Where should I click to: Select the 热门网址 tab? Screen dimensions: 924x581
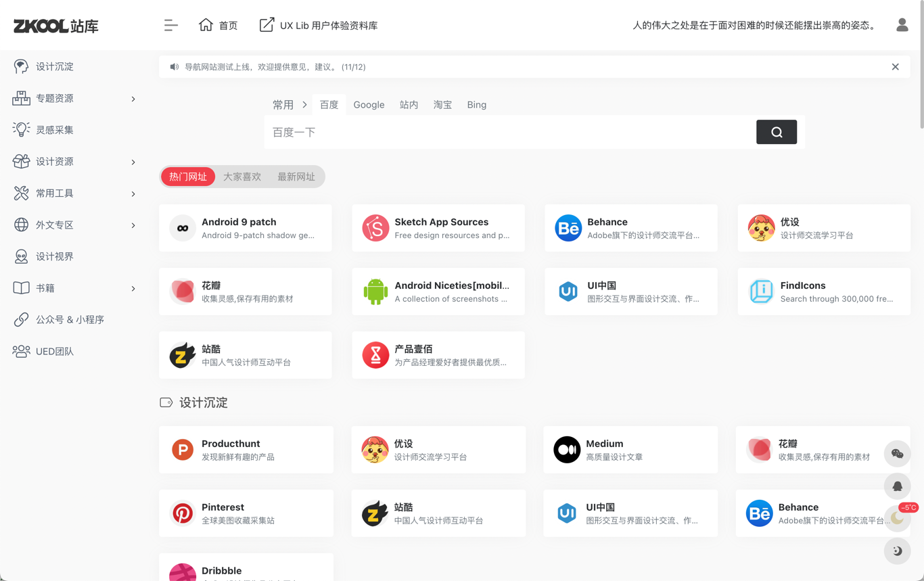188,177
